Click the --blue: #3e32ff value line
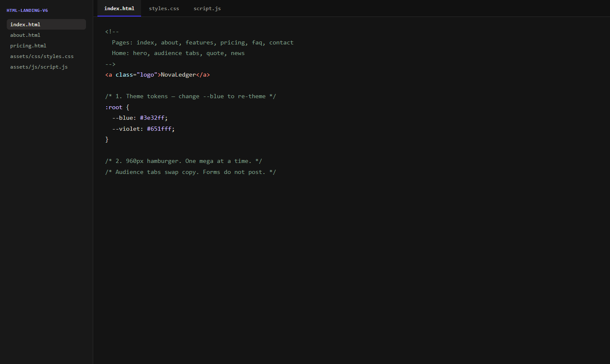The height and width of the screenshot is (364, 610). pos(140,118)
